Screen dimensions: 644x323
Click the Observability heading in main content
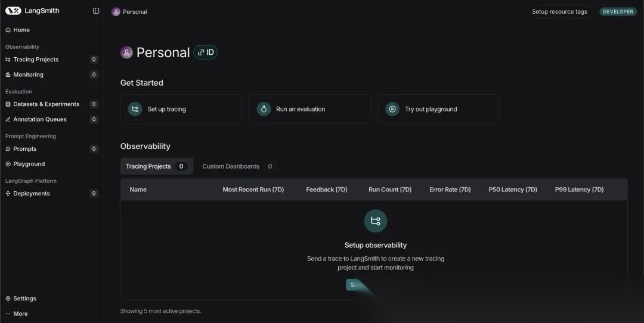coord(145,147)
